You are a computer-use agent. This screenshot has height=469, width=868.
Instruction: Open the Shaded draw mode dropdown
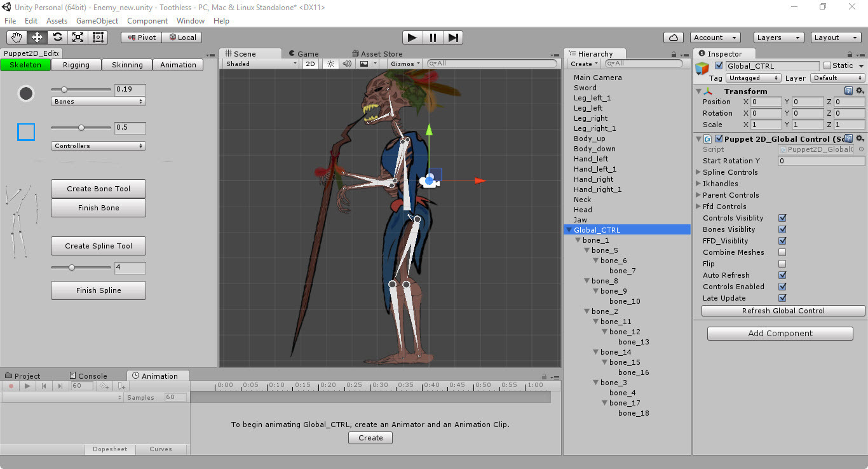(x=261, y=64)
